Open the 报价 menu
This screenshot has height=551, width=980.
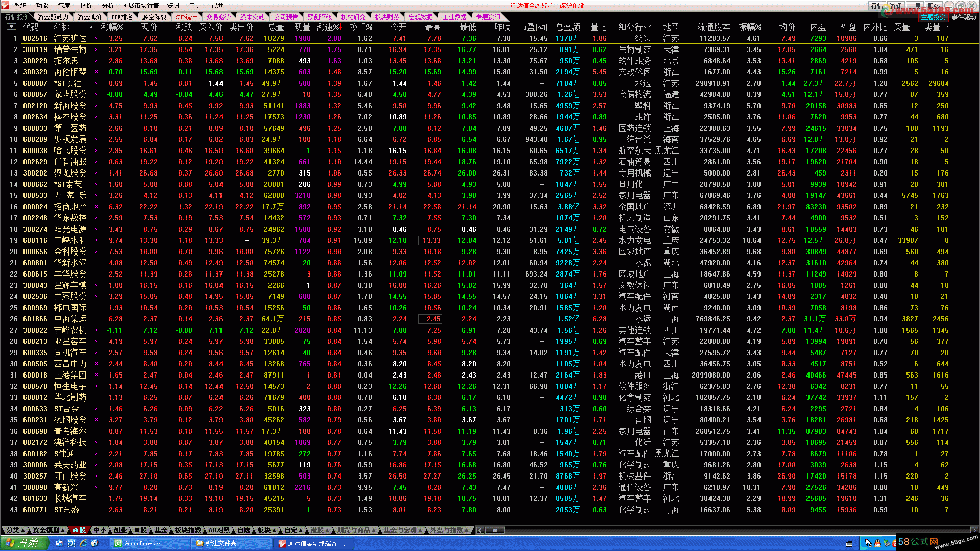[86, 6]
